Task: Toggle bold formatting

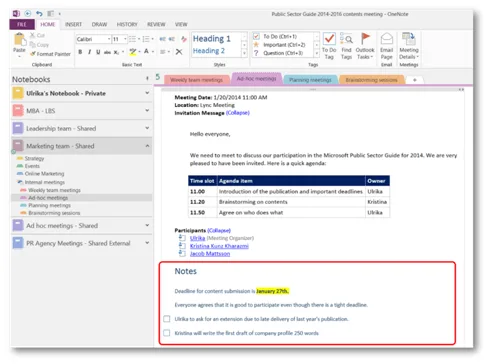Action: 80,52
